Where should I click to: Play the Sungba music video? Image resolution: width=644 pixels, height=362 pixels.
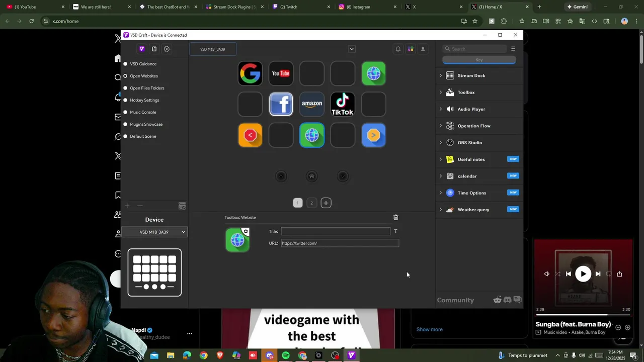[583, 274]
